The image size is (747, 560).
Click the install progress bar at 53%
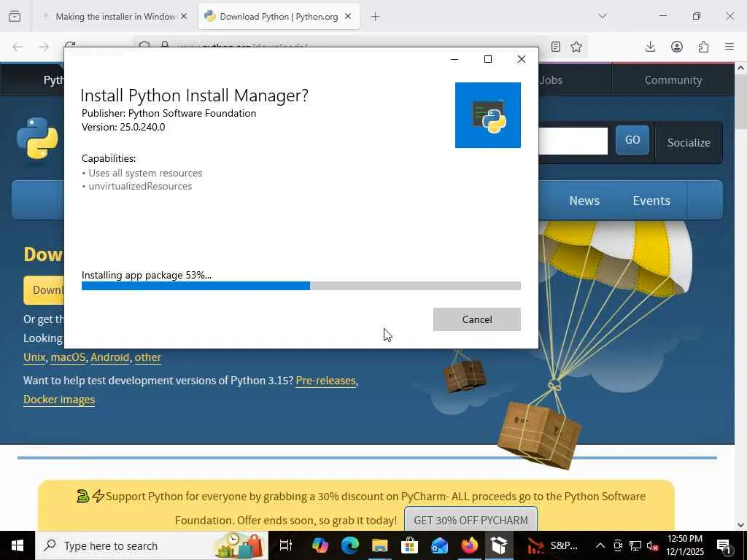point(301,286)
